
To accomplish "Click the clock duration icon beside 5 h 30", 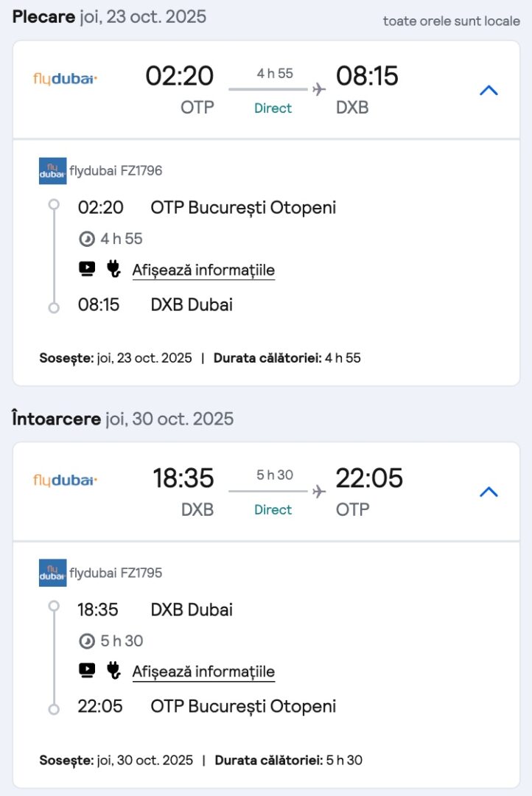I will 86,641.
